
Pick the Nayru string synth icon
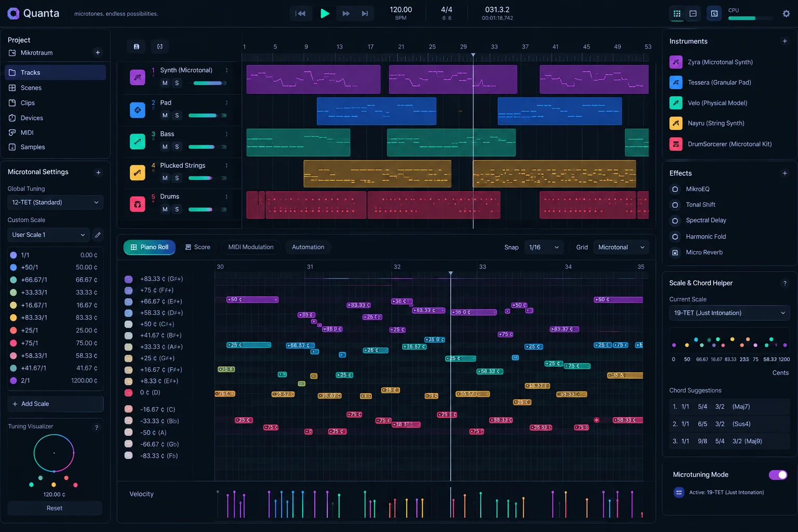676,123
